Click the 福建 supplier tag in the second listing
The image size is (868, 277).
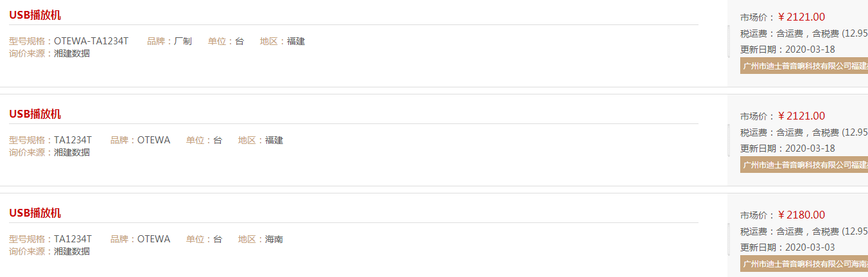pos(804,165)
